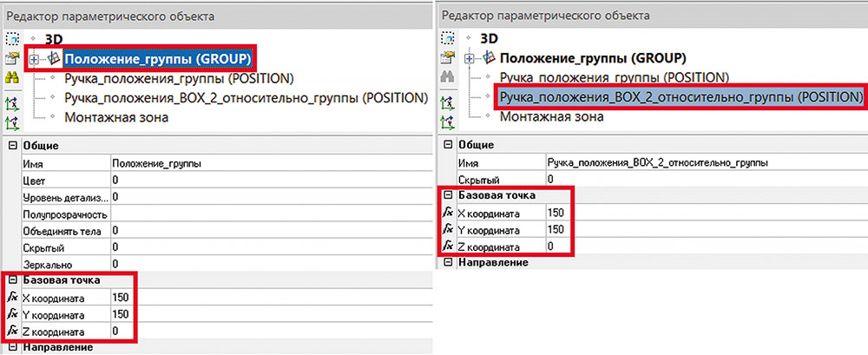Click Цвет property label in left editor

point(35,181)
